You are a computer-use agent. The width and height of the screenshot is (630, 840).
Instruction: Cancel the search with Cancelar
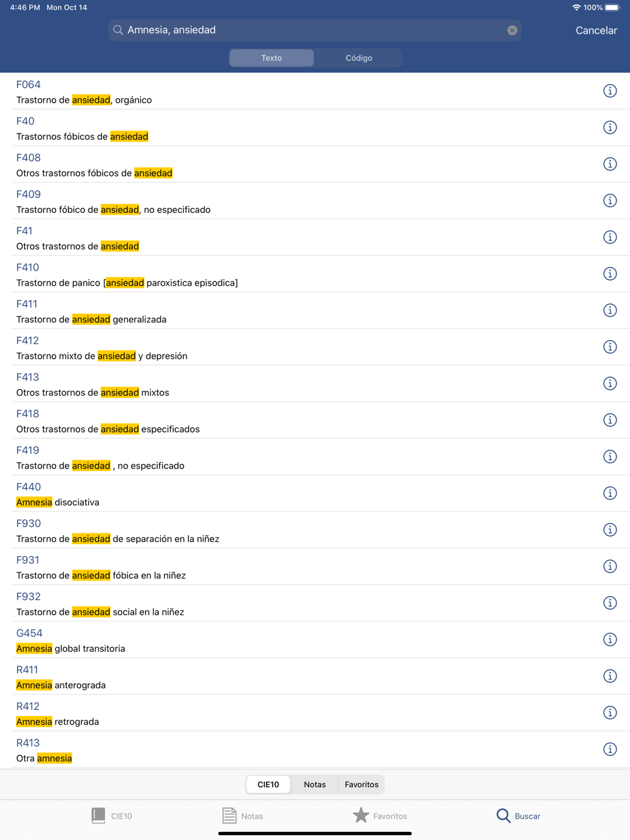tap(596, 30)
